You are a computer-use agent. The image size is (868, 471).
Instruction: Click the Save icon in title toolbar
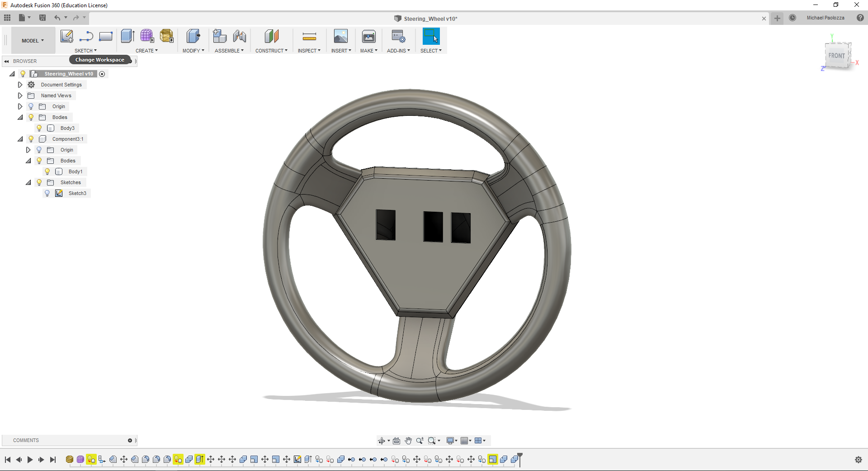(x=42, y=18)
